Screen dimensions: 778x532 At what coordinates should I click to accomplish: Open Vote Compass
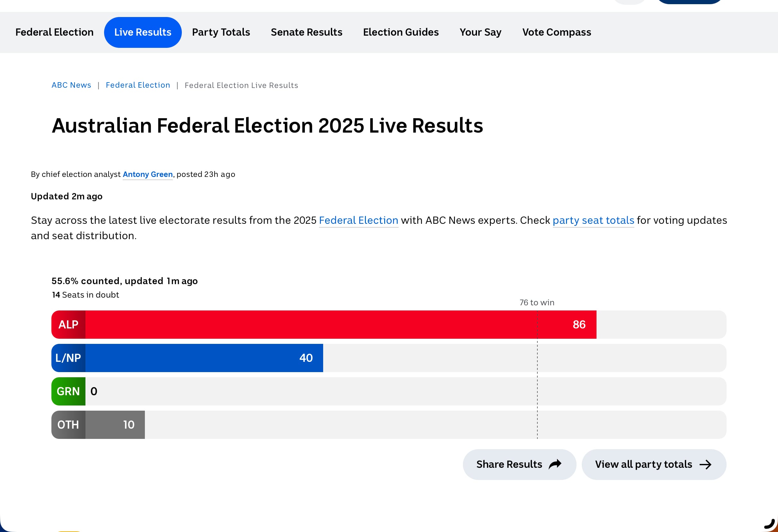tap(557, 32)
